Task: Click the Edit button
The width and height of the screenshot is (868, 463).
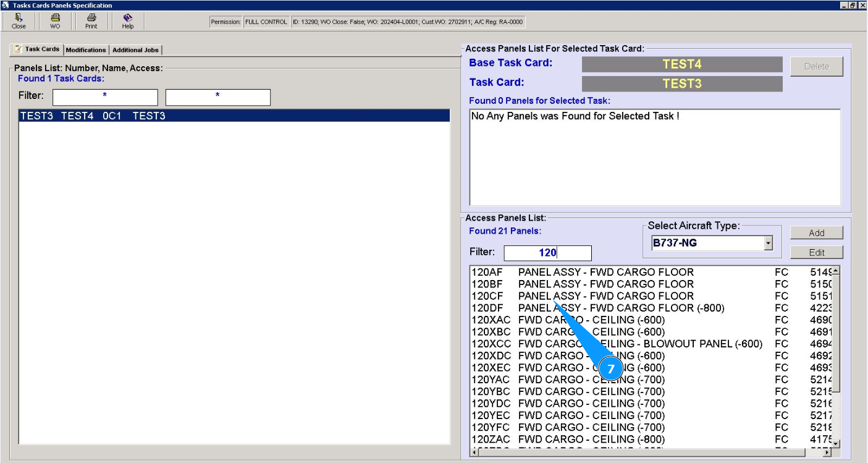Action: click(x=817, y=252)
